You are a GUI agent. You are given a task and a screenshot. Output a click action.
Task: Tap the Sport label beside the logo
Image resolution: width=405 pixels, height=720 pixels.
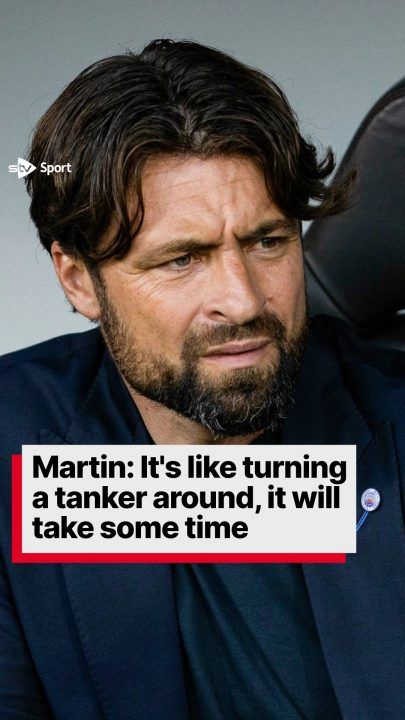56,168
